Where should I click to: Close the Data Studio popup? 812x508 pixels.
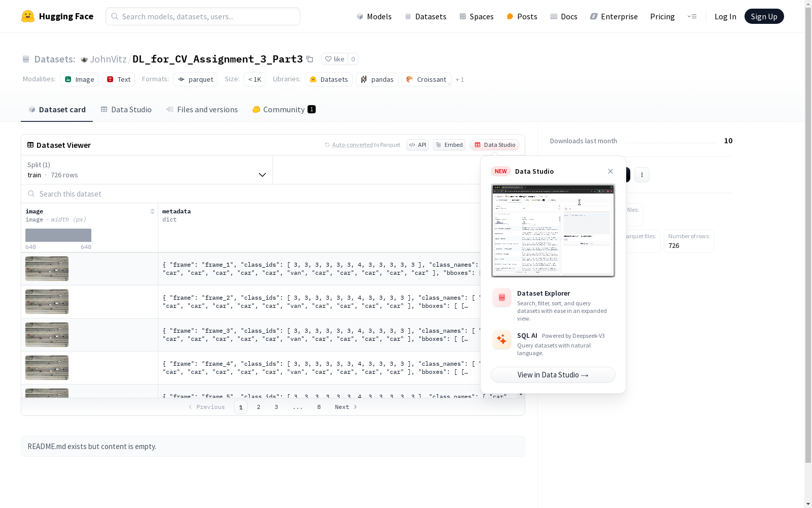(611, 171)
